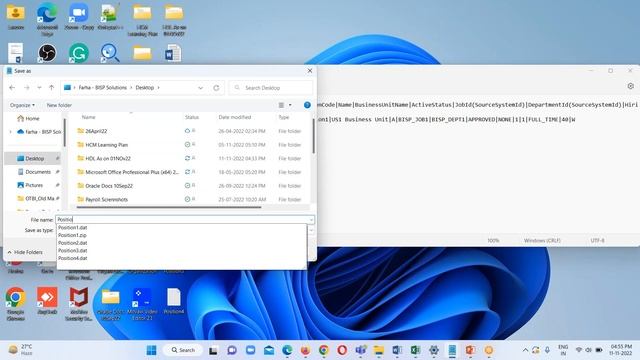Select the Position4 desktop file

173,301
